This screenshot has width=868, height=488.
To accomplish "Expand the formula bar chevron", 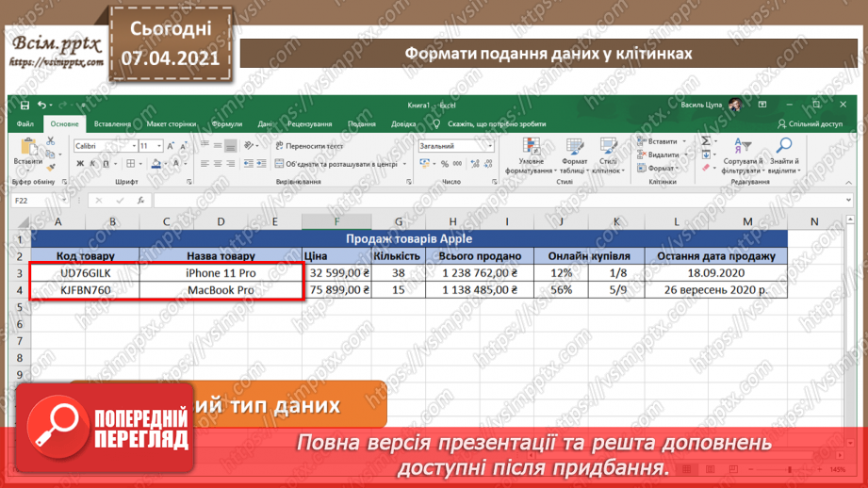I will point(848,201).
